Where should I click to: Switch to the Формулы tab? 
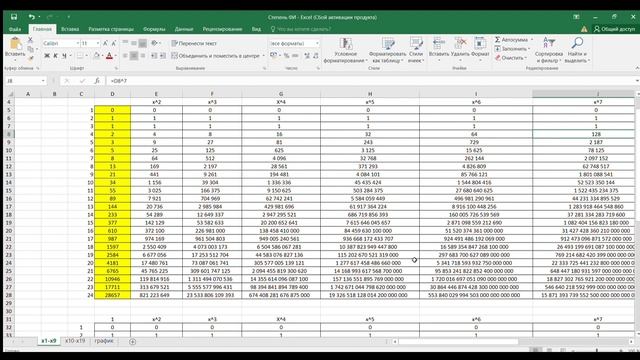pyautogui.click(x=154, y=29)
